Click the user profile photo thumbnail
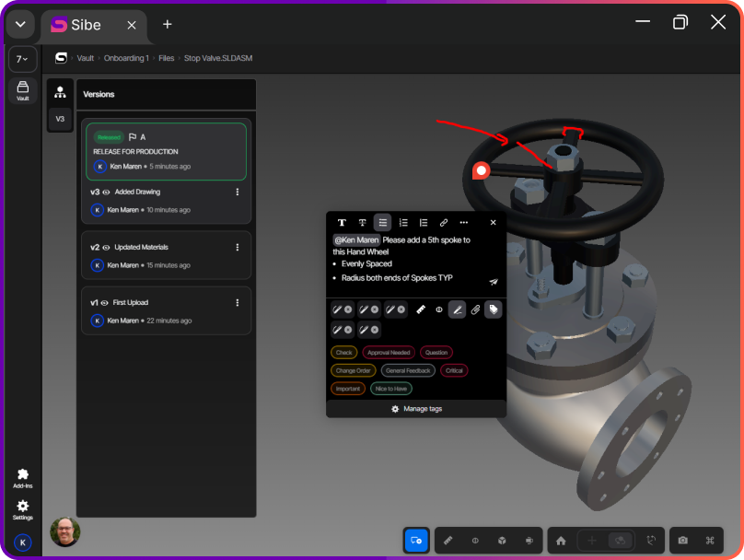 click(65, 531)
